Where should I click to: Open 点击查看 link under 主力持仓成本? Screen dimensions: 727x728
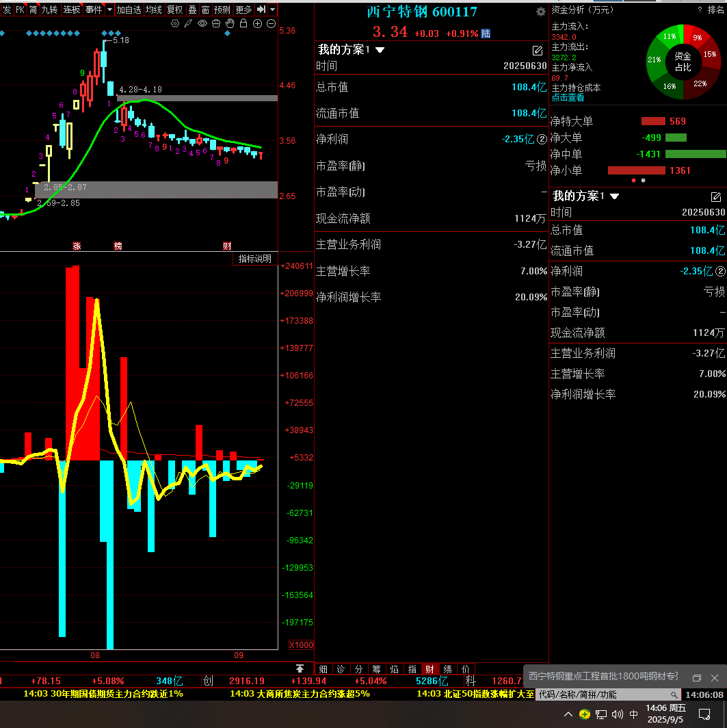pyautogui.click(x=568, y=97)
